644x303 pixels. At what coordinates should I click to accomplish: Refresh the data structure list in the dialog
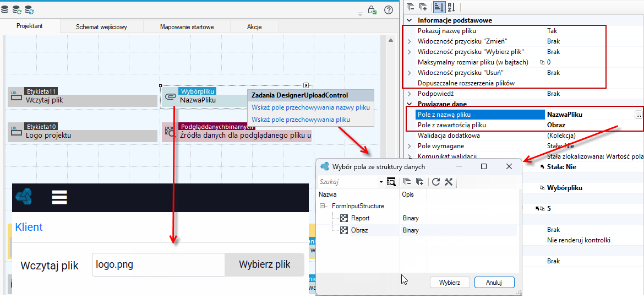436,182
